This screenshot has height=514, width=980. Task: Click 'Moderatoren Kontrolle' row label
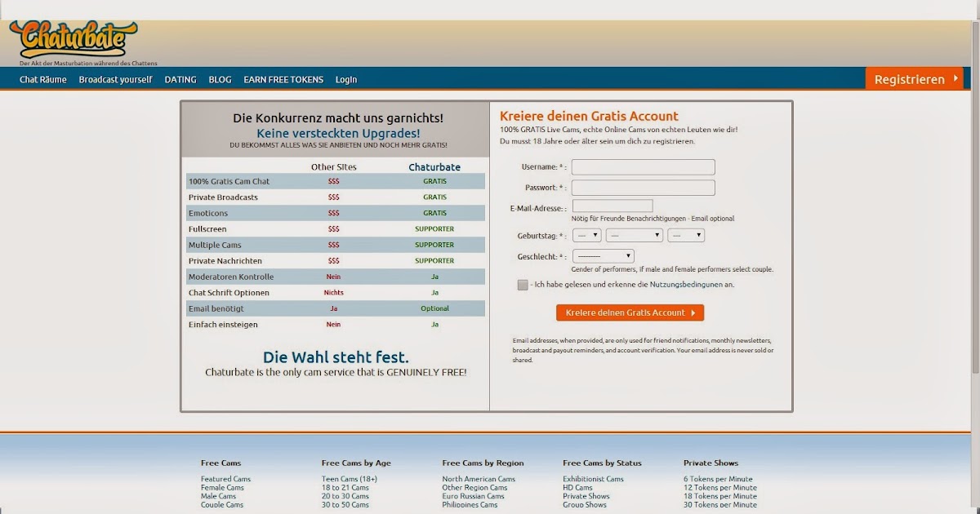click(x=231, y=277)
